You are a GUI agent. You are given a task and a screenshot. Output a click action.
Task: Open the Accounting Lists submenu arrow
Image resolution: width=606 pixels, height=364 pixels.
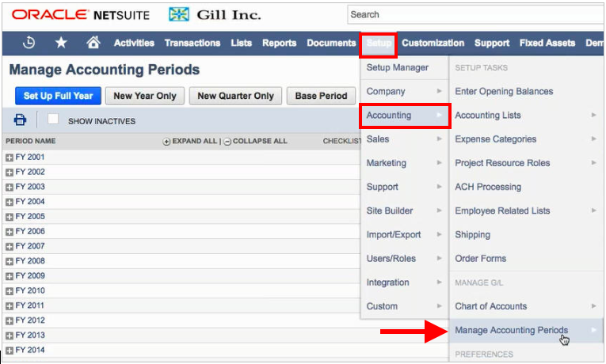pos(593,115)
